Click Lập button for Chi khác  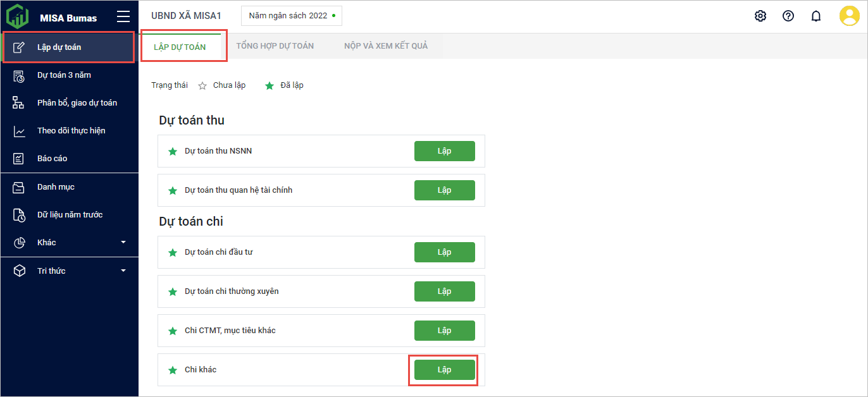(x=444, y=370)
